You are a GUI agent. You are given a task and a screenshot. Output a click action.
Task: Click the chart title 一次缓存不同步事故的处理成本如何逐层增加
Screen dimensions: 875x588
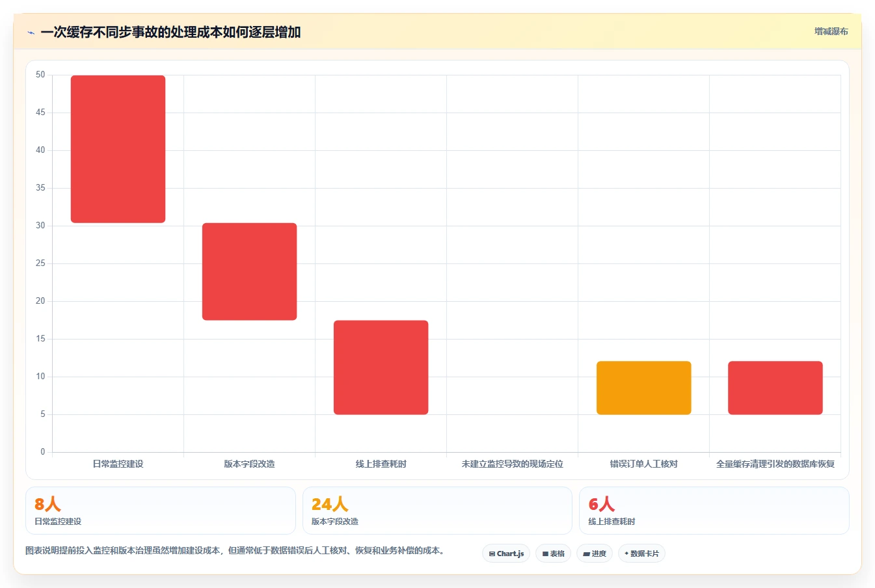[x=170, y=33]
